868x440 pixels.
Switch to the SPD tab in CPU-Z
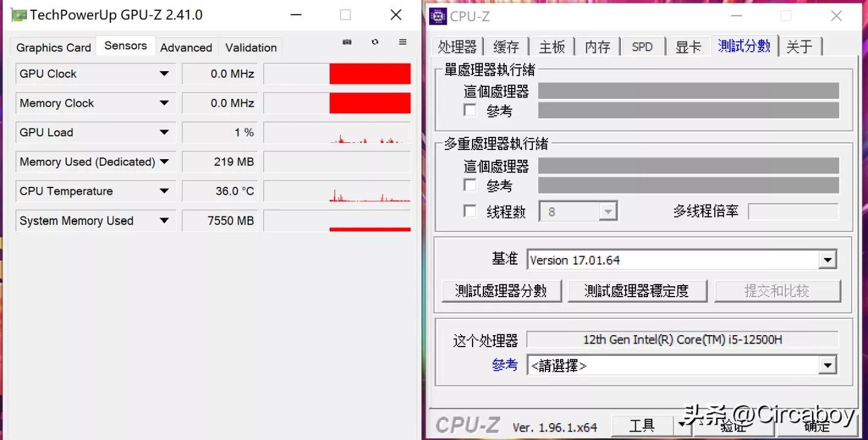(643, 46)
